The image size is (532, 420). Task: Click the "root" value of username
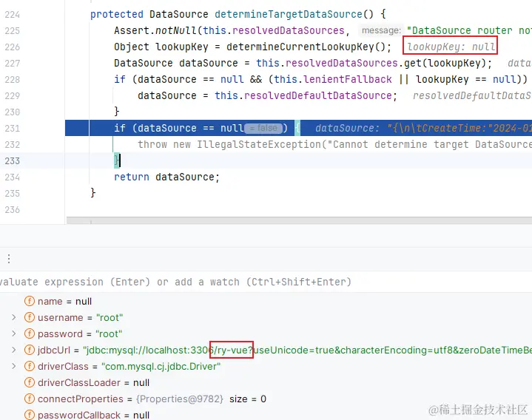pos(110,318)
